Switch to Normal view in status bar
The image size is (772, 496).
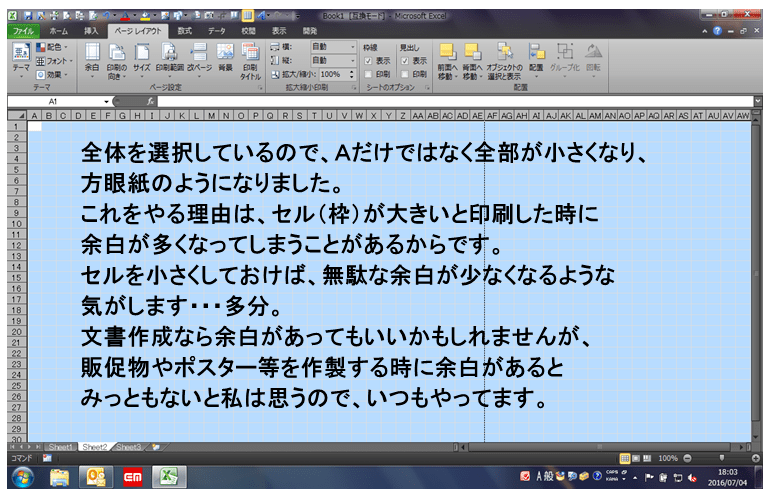tap(624, 458)
